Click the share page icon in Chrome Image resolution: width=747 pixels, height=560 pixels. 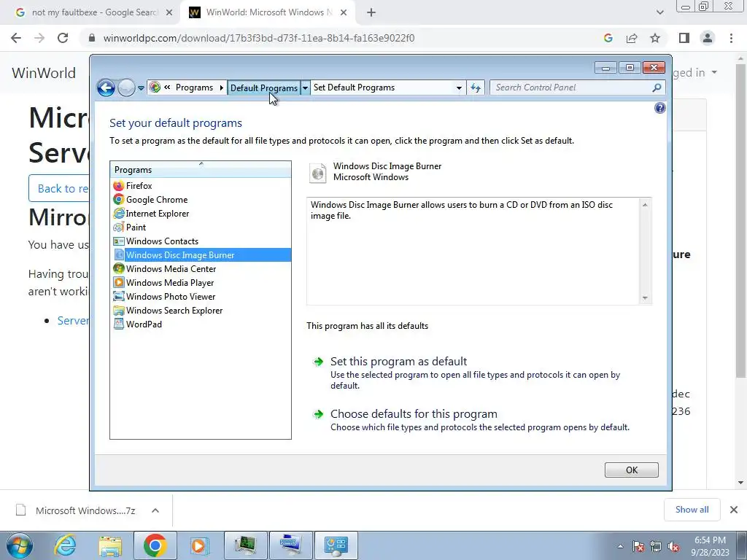point(632,38)
